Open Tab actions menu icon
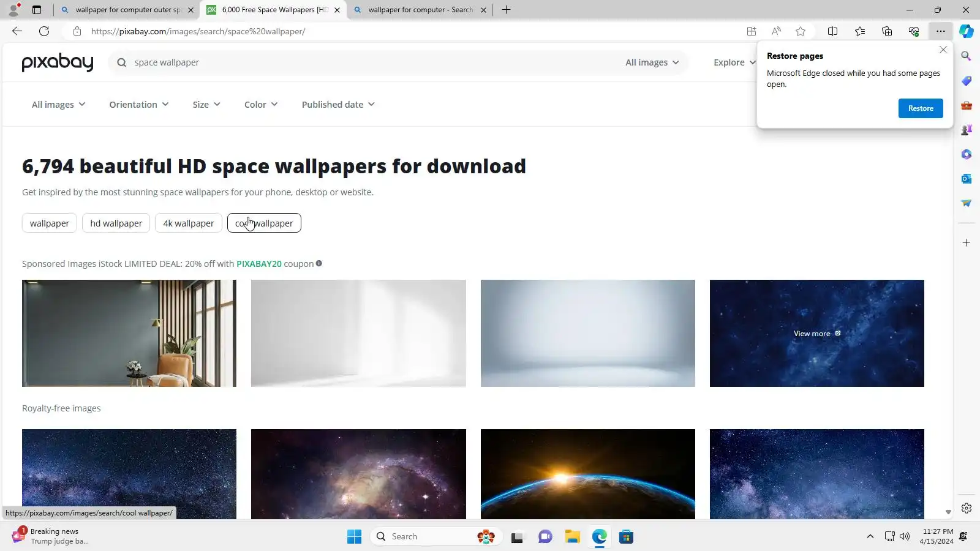980x551 pixels. 37,10
